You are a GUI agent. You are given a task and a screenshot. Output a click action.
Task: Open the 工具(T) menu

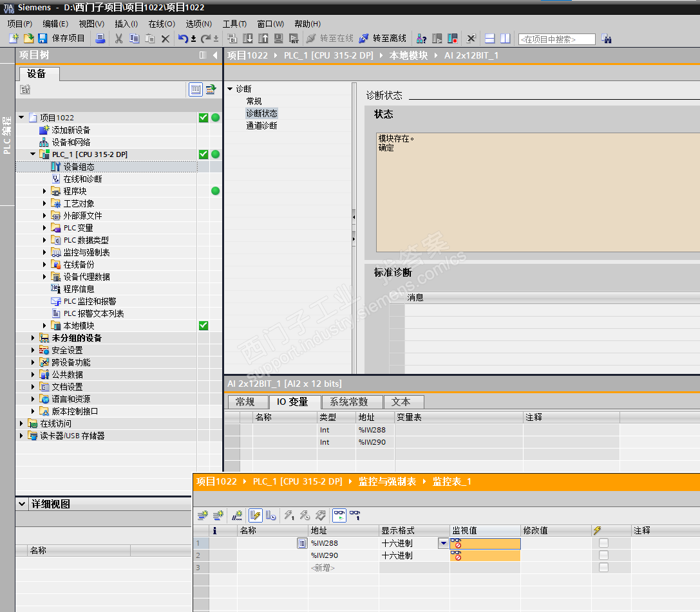(x=235, y=24)
